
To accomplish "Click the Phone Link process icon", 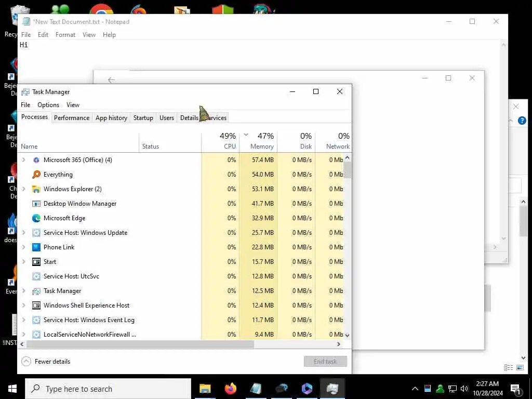I will [x=36, y=247].
